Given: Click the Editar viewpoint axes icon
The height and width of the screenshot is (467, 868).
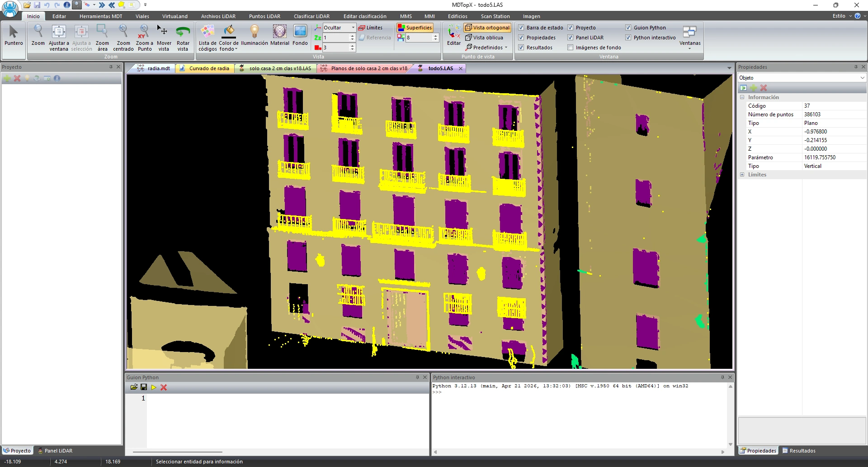Looking at the screenshot, I should pyautogui.click(x=454, y=36).
